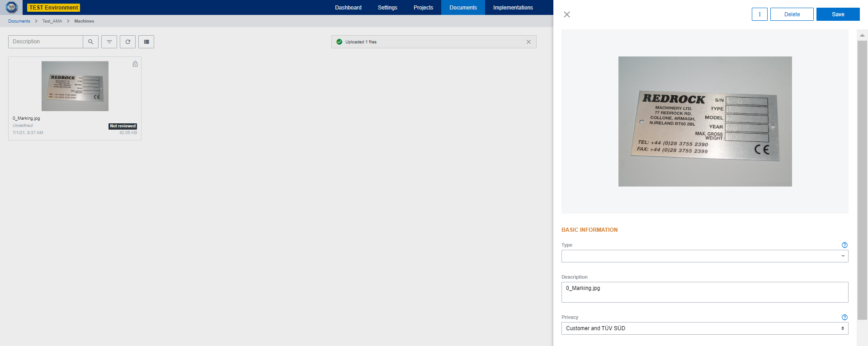The width and height of the screenshot is (868, 346).
Task: Click the Save button
Action: [x=838, y=14]
